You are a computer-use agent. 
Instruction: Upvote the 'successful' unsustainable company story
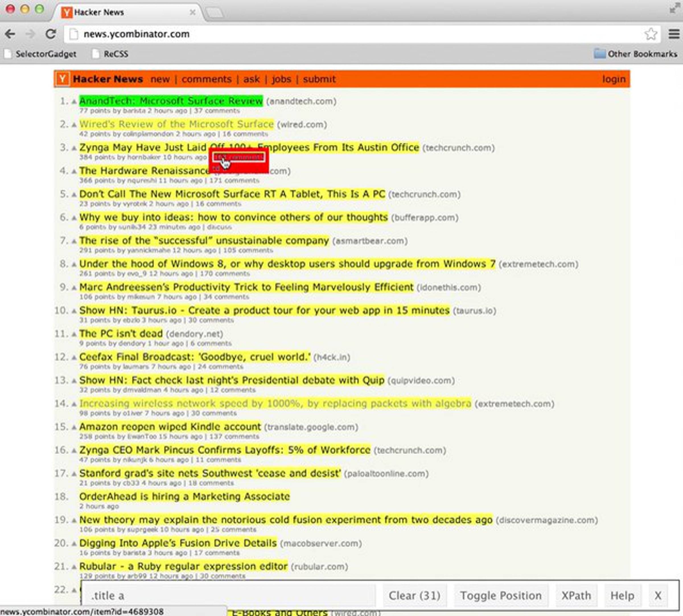pyautogui.click(x=74, y=241)
